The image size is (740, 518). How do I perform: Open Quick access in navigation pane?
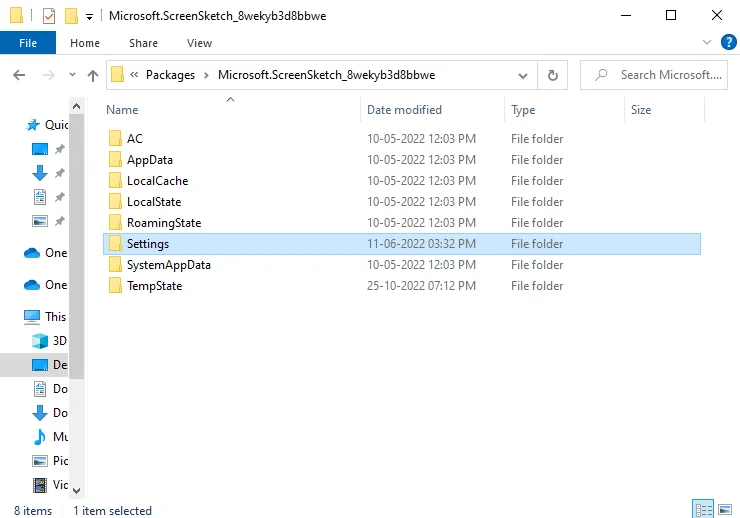[47, 125]
